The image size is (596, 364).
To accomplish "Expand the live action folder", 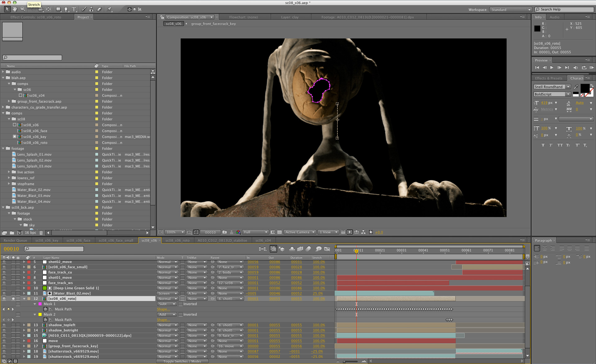I will pyautogui.click(x=9, y=172).
